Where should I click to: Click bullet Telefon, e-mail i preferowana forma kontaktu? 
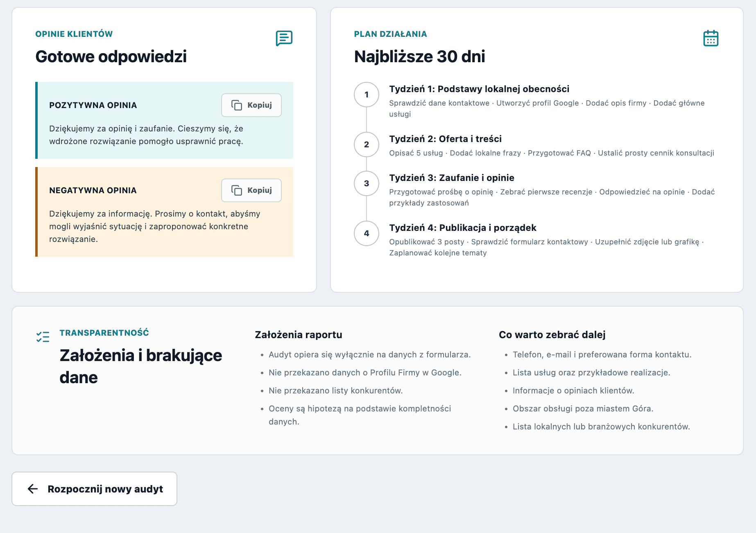point(602,355)
